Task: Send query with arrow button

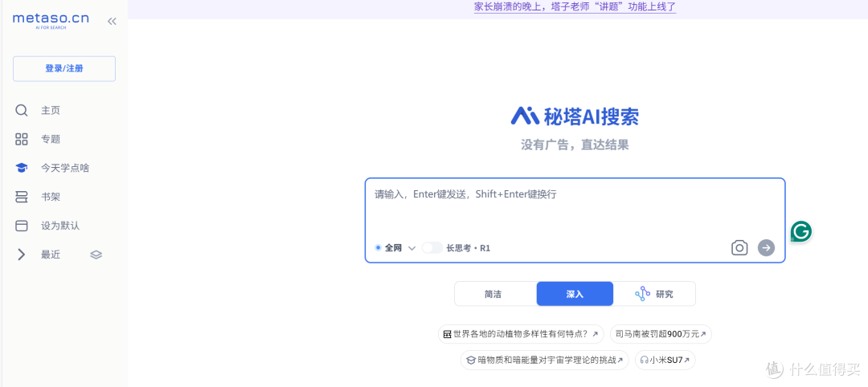Action: (766, 247)
